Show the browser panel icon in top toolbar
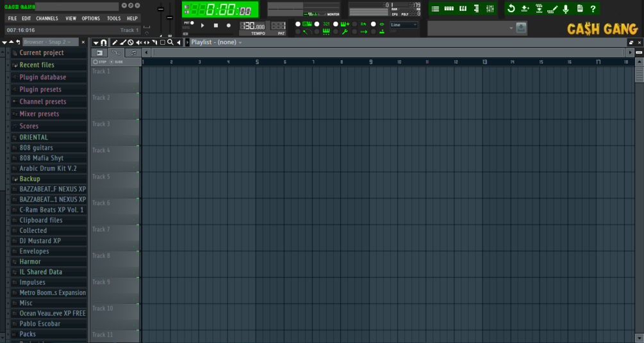 476,8
